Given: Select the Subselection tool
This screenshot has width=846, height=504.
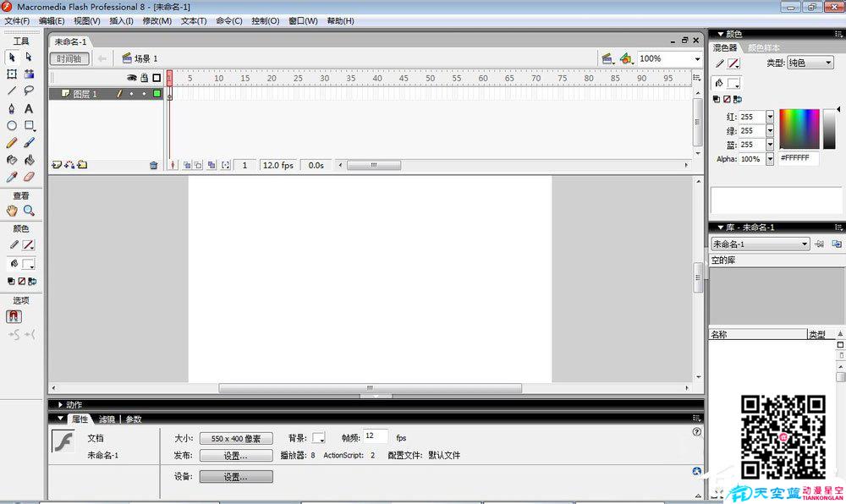Looking at the screenshot, I should (x=29, y=57).
